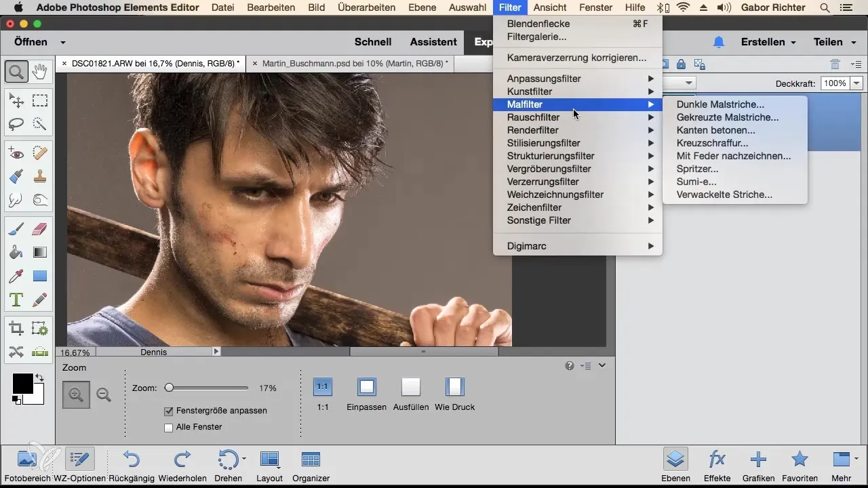Viewport: 868px width, 488px height.
Task: Select the Brush tool
Action: pyautogui.click(x=16, y=230)
